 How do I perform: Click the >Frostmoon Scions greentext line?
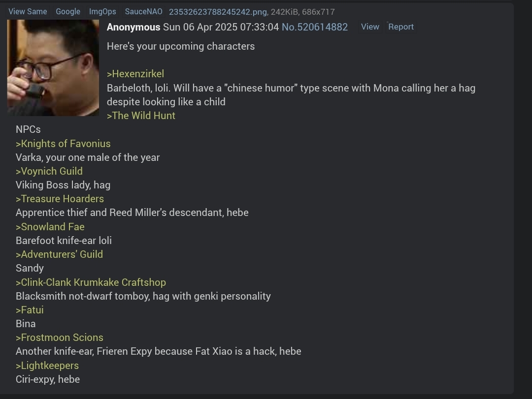coord(60,338)
